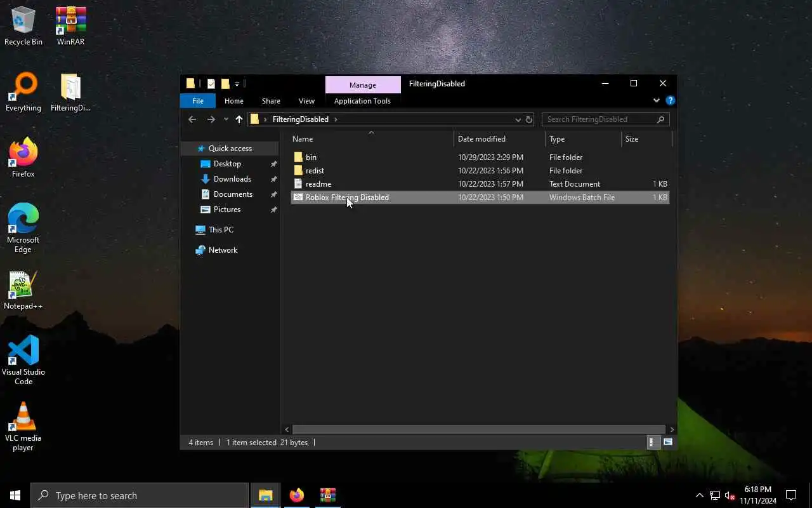Click the Manage contextual tab
This screenshot has height=508, width=812.
tap(363, 84)
